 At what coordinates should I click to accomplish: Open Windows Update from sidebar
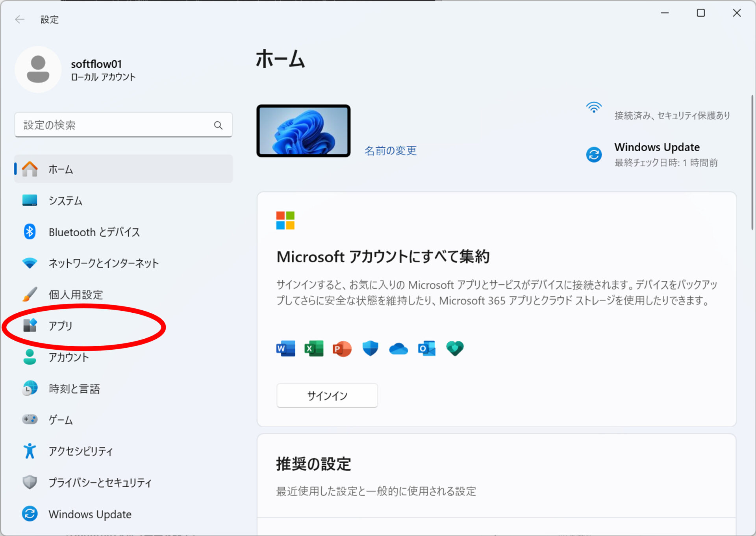(x=124, y=514)
